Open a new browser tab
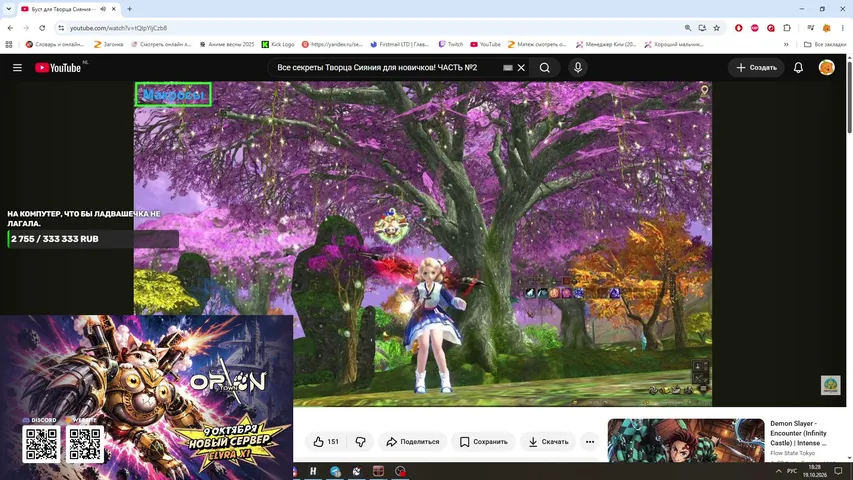 tap(129, 9)
